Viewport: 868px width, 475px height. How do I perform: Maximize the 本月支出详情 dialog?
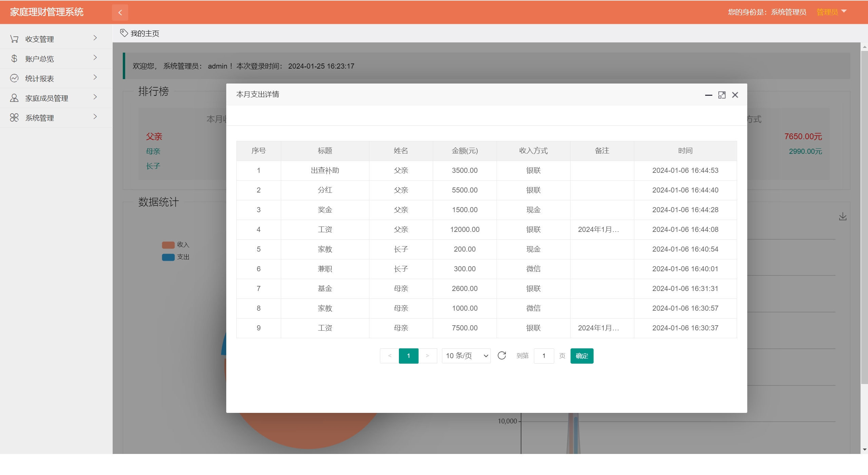[722, 95]
